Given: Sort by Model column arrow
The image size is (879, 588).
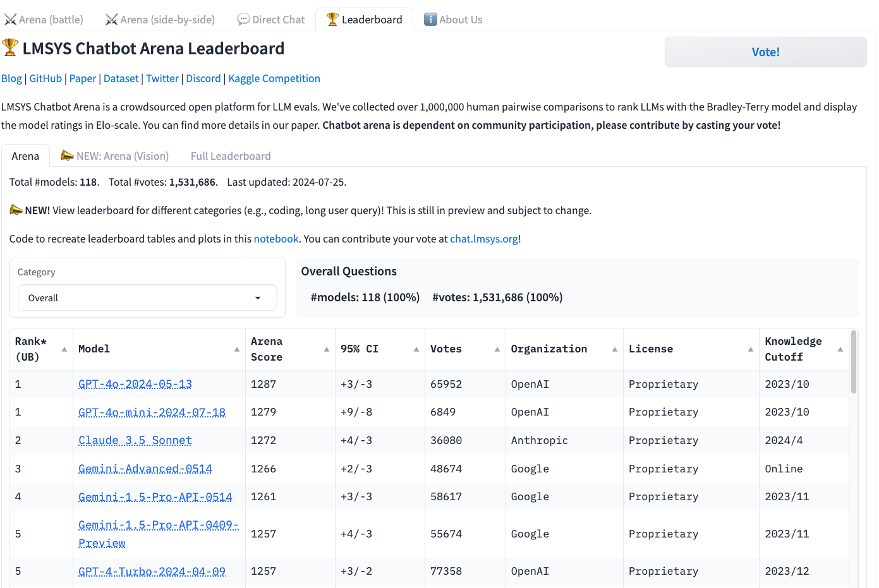Looking at the screenshot, I should coord(237,349).
